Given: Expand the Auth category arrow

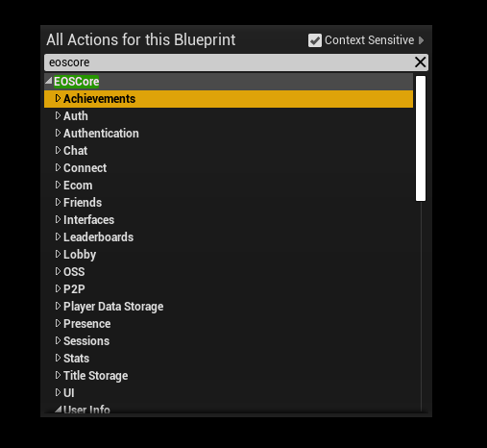Looking at the screenshot, I should (58, 115).
